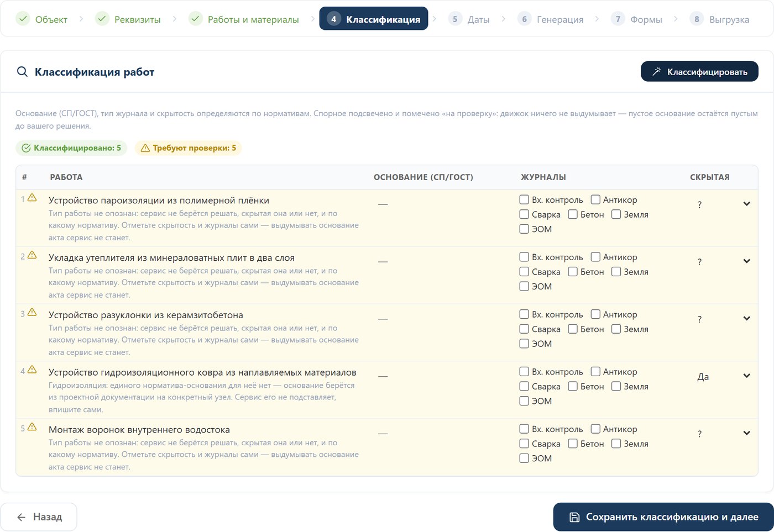Enable ЭОМ for воронок внутреннего водостока
The image size is (774, 532).
[x=524, y=458]
